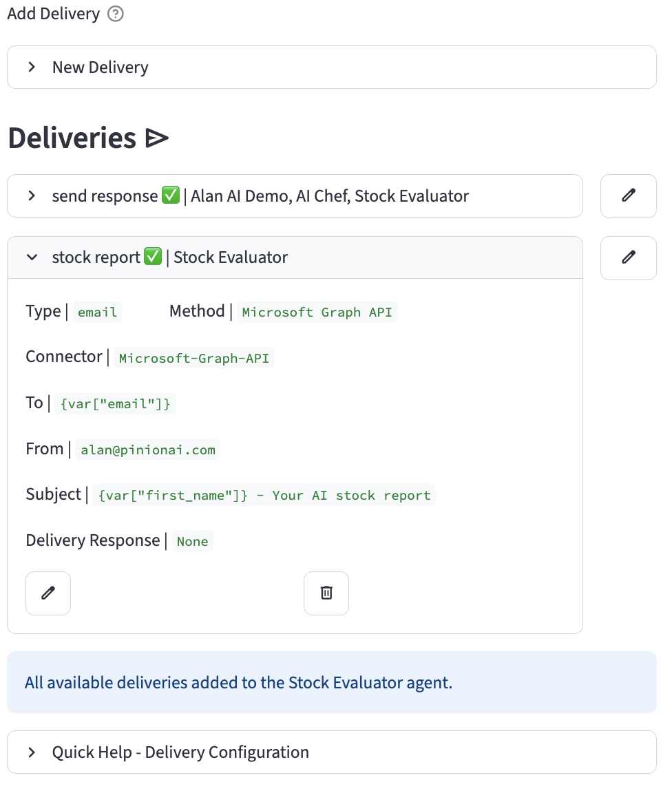The image size is (672, 793).
Task: Click the Delivery Response None value
Action: click(x=192, y=542)
